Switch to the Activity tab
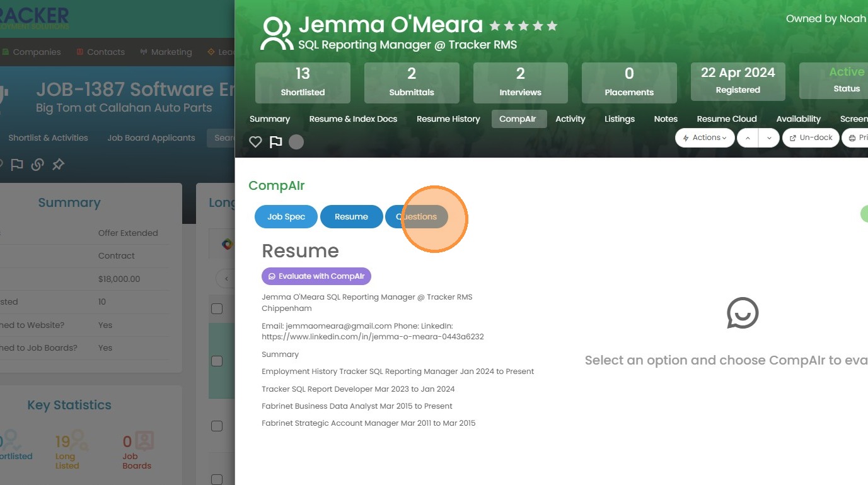868x485 pixels. 570,119
